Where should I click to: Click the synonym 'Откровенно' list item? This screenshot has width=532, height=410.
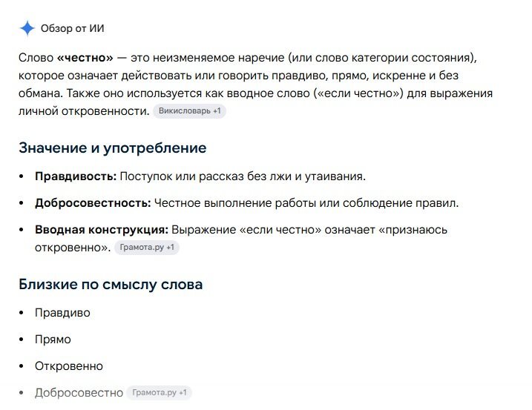(69, 366)
